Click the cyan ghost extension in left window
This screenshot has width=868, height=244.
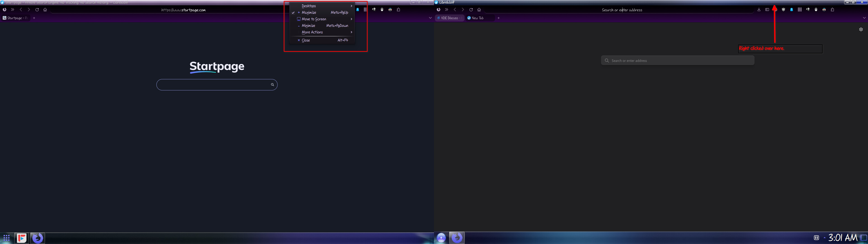(x=358, y=10)
